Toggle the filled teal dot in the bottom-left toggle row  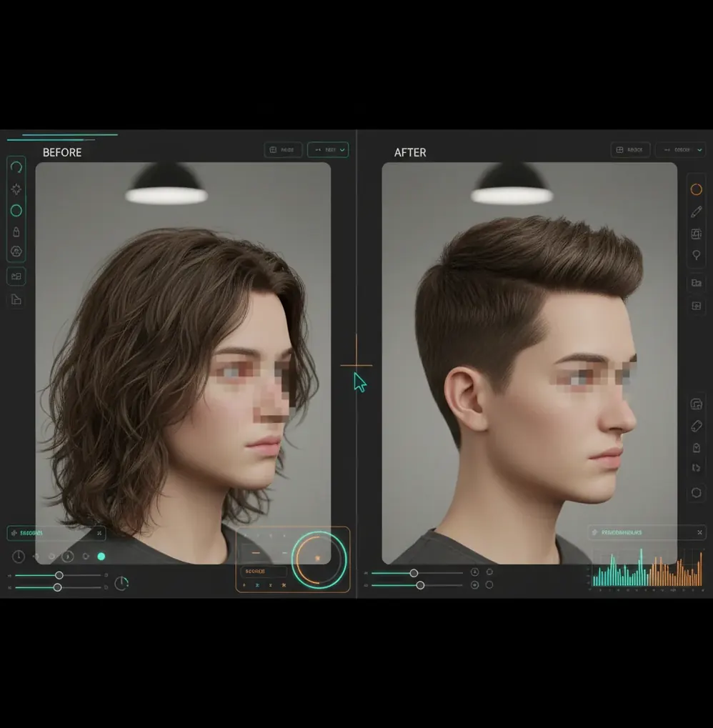coord(101,556)
